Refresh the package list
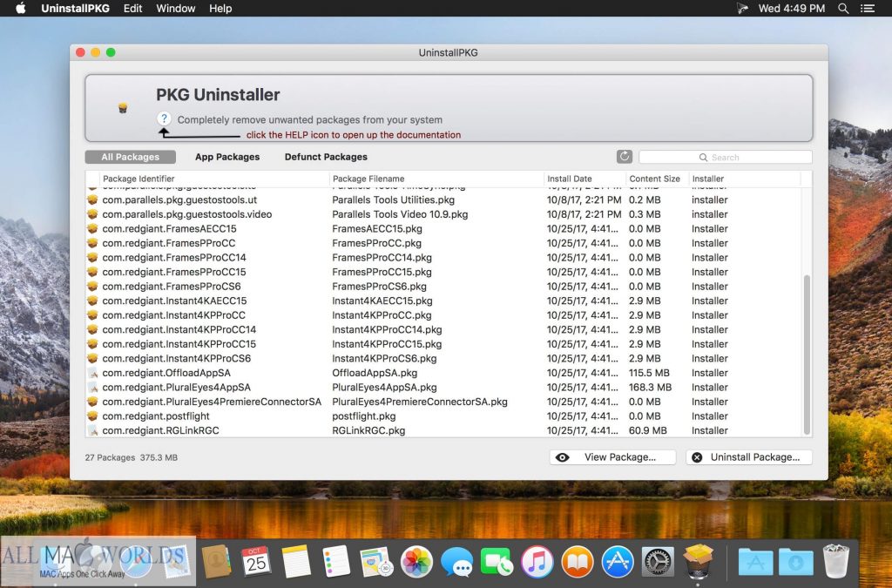The height and width of the screenshot is (588, 892). coord(624,157)
